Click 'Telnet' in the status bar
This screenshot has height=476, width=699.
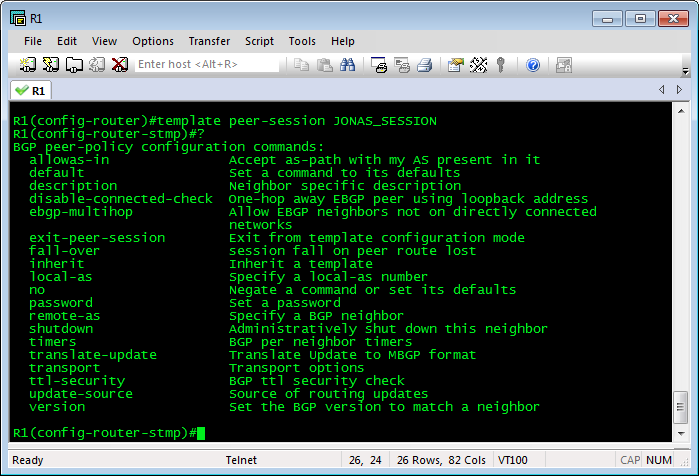point(241,460)
